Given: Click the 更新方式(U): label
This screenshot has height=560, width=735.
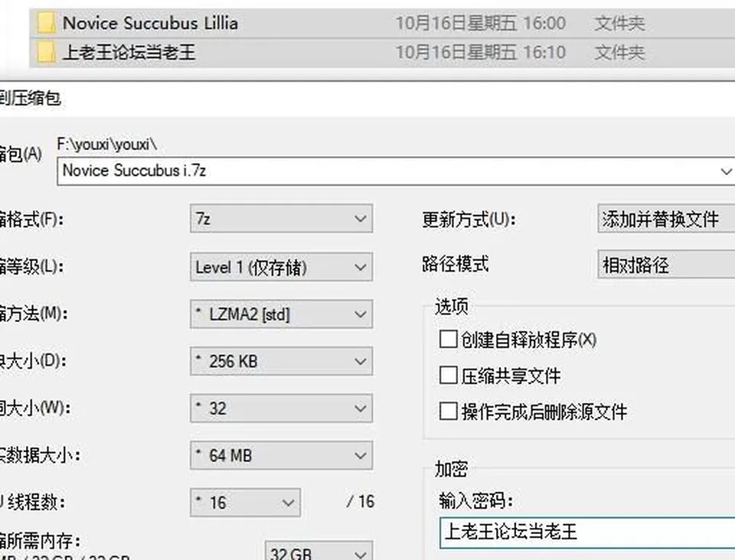Looking at the screenshot, I should click(469, 219).
